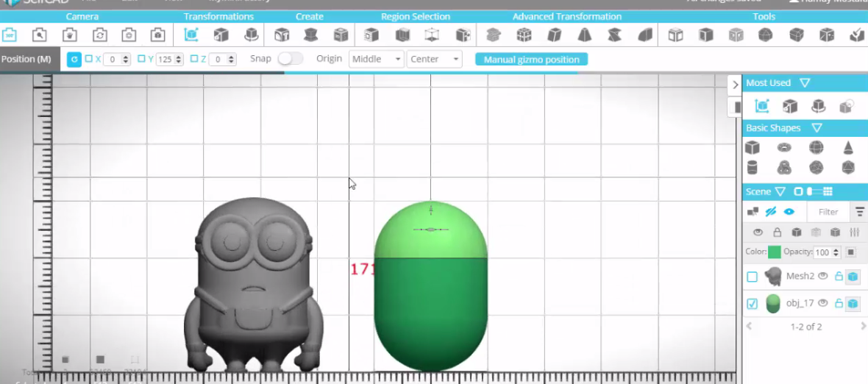Activate the camera rotate tool
Viewport: 868px width, 384px height.
(x=99, y=35)
